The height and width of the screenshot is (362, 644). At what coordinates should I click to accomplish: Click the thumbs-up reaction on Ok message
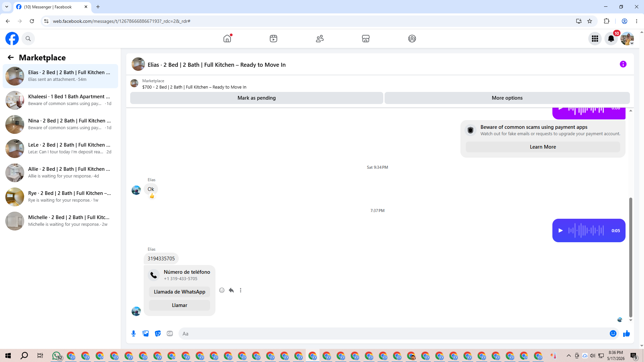pos(152,196)
